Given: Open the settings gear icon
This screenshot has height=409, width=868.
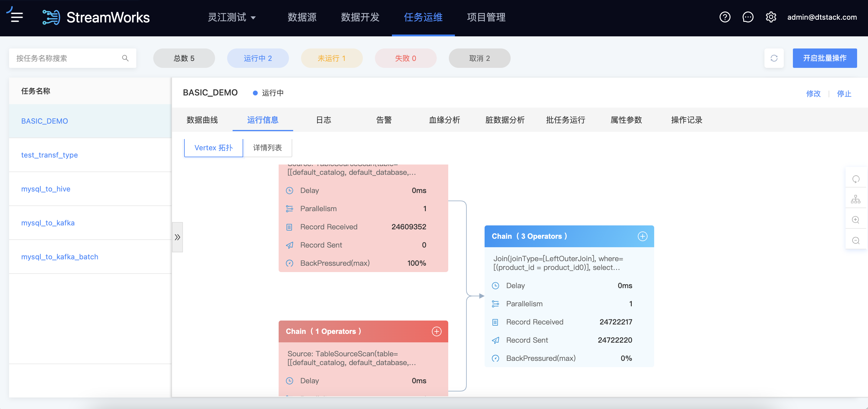Looking at the screenshot, I should pos(770,17).
